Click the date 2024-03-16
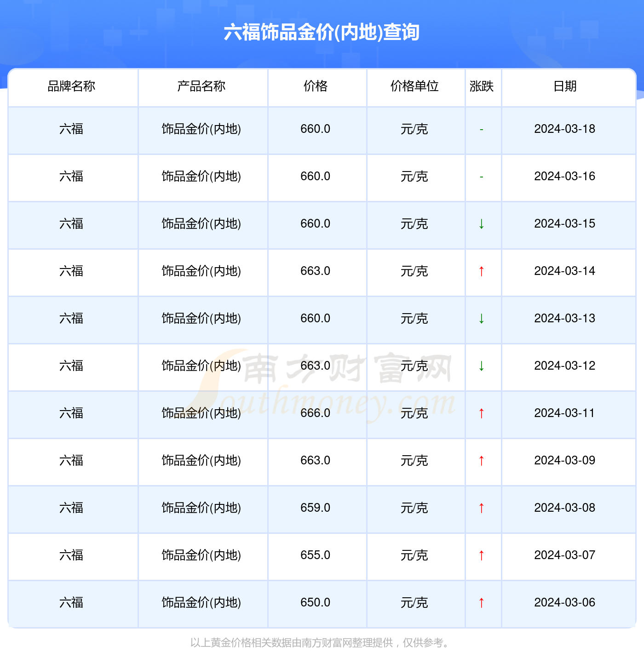Image resolution: width=644 pixels, height=669 pixels. tap(565, 176)
